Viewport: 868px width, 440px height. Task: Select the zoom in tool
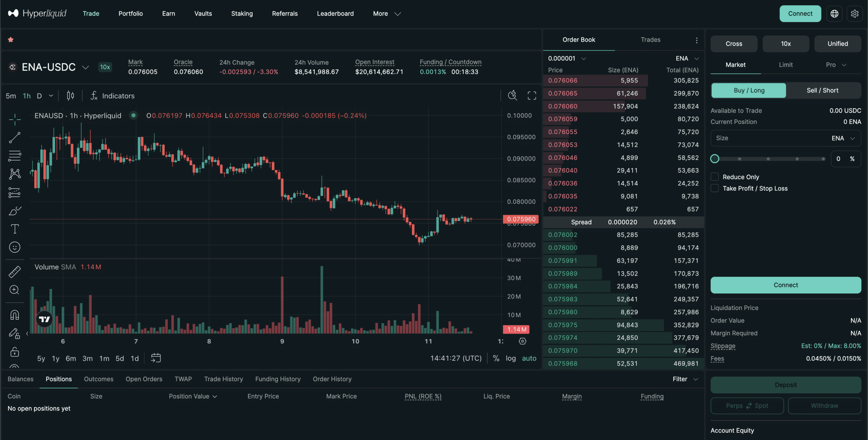[15, 290]
